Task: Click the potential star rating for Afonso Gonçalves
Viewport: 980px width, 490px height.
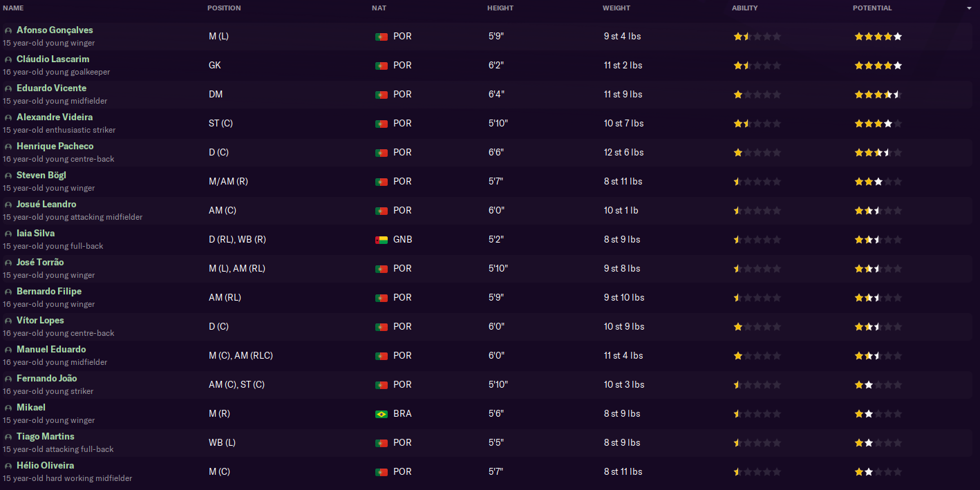Action: [x=878, y=37]
